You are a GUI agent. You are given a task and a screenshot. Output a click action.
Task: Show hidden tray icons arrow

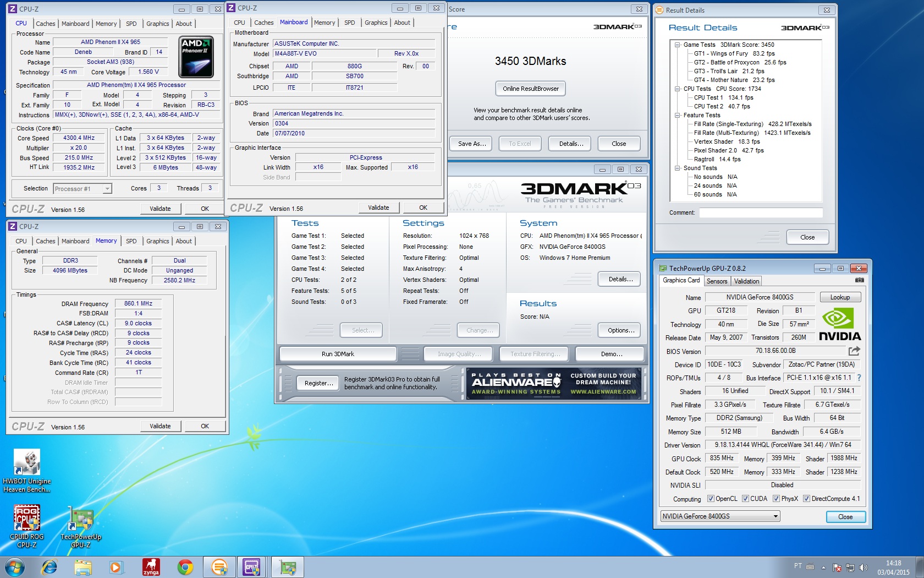823,567
